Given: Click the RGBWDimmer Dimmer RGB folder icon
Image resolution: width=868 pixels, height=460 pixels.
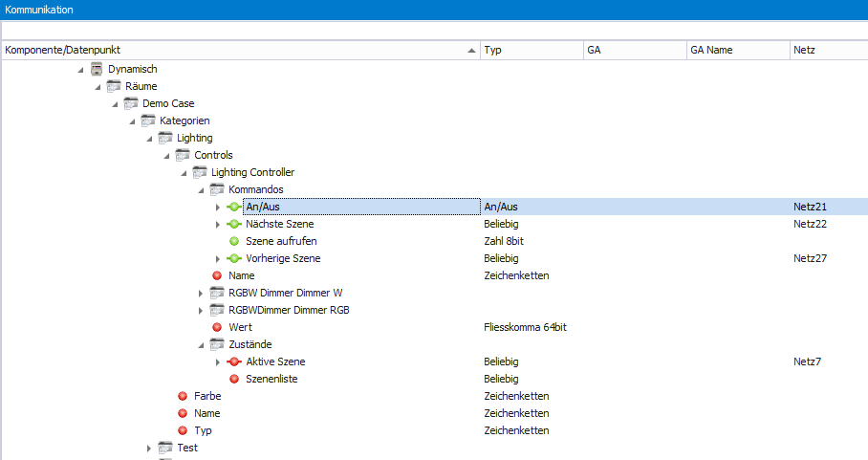Looking at the screenshot, I should 217,310.
